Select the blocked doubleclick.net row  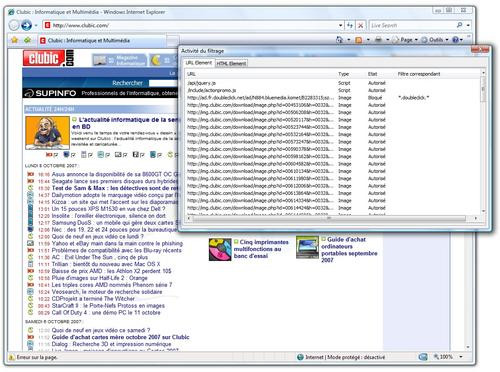(333, 98)
